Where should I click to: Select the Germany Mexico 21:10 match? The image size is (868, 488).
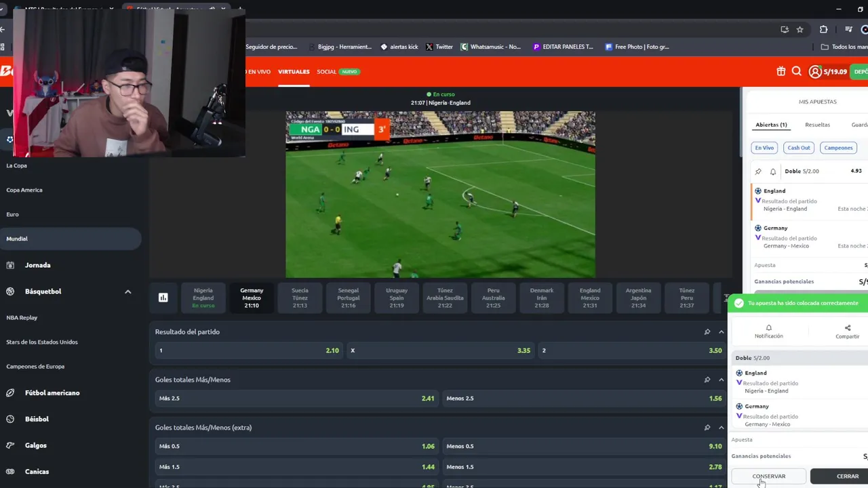tap(252, 298)
